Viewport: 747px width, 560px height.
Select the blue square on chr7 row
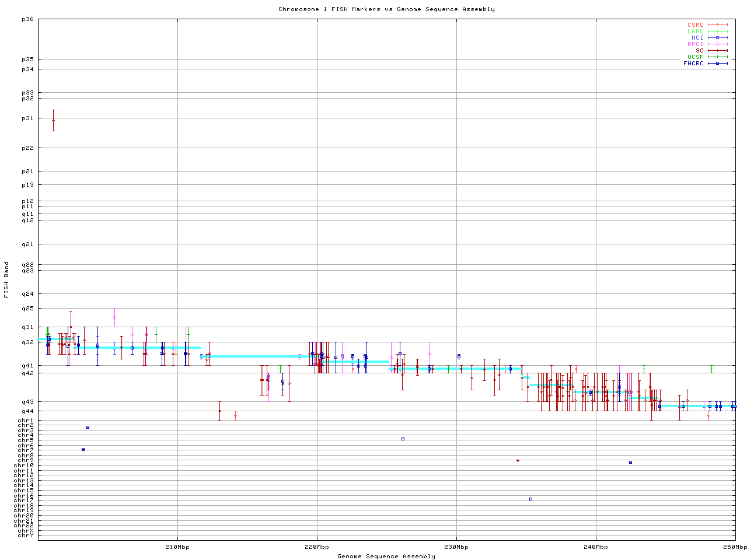click(83, 450)
